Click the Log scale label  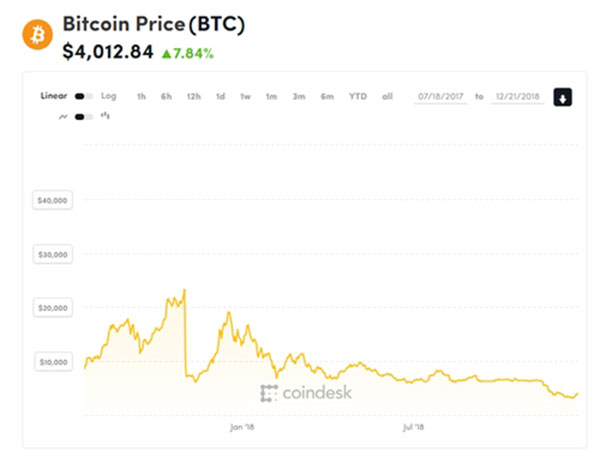point(109,96)
